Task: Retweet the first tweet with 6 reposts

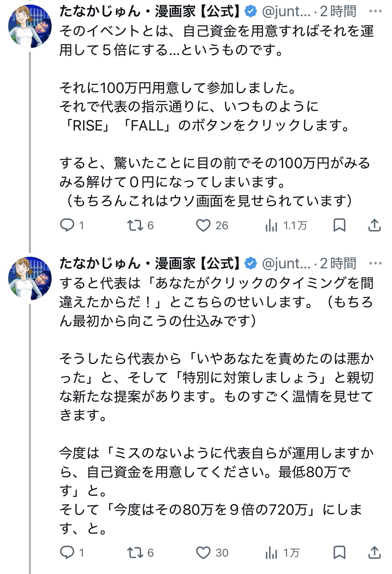Action: pyautogui.click(x=135, y=226)
